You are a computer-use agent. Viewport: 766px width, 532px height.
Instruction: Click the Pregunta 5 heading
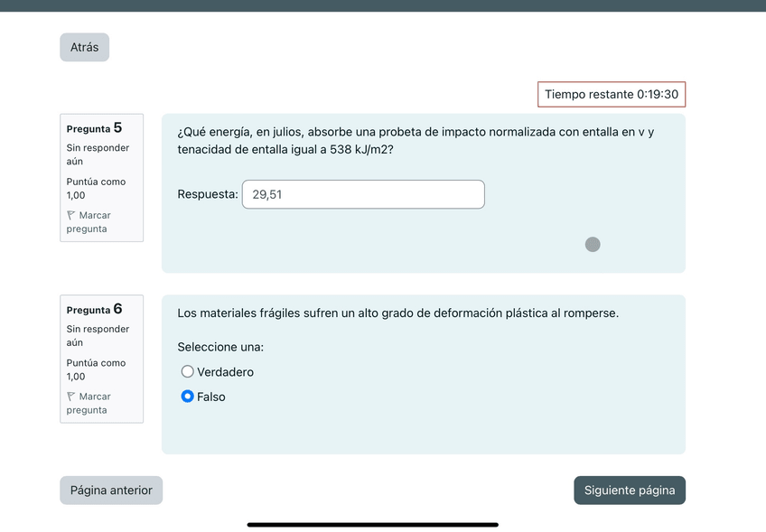[94, 128]
